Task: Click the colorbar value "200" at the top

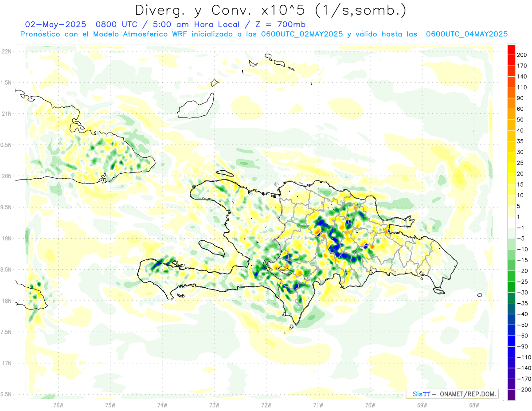Action: tap(523, 55)
